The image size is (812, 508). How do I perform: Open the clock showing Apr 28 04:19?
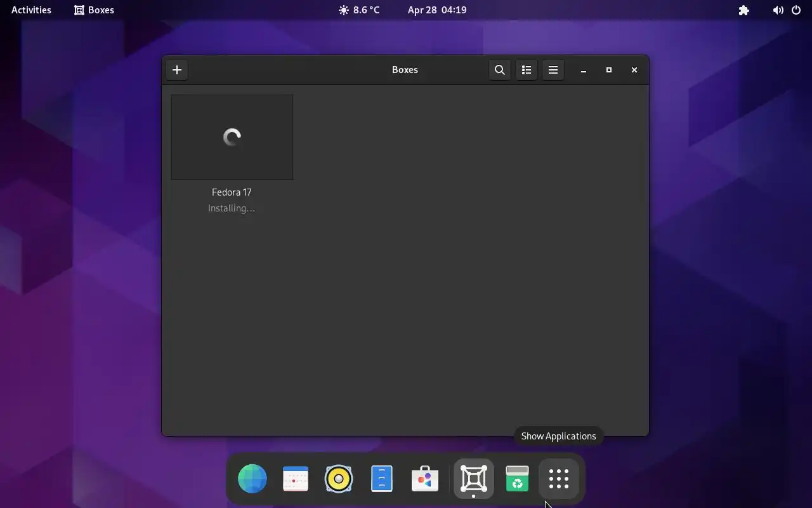click(437, 10)
